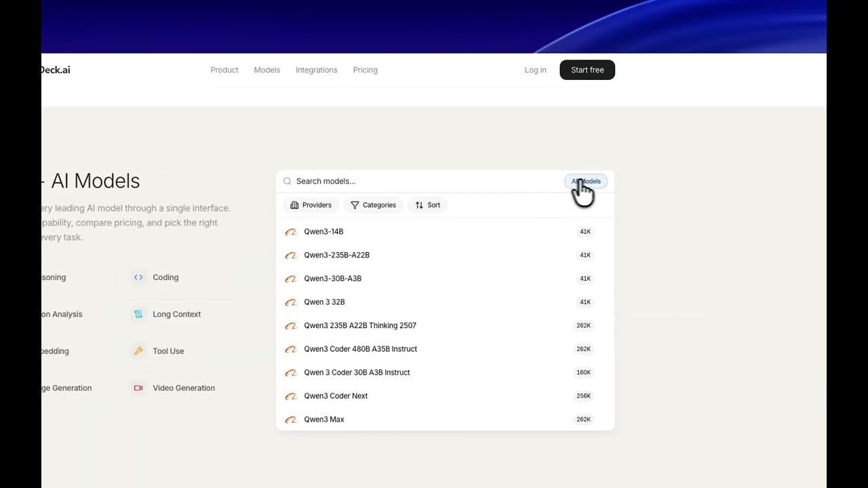
Task: Open the Pricing menu item
Action: click(366, 70)
